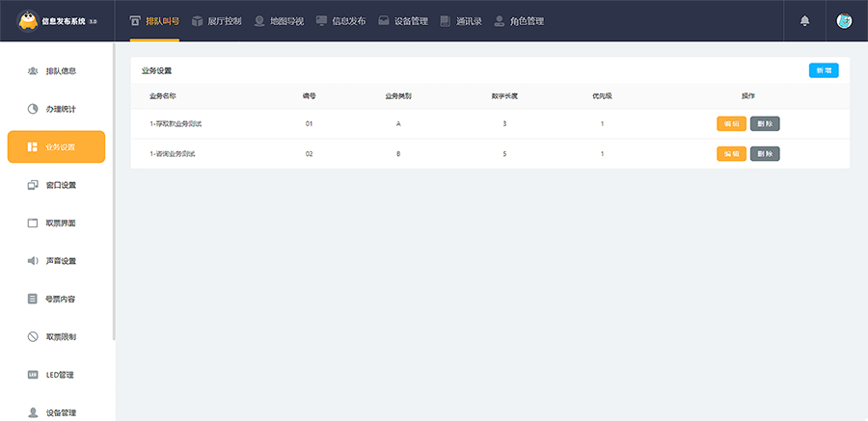This screenshot has height=421, width=868.
Task: Click the 排队信息 sidebar icon
Action: click(x=33, y=71)
